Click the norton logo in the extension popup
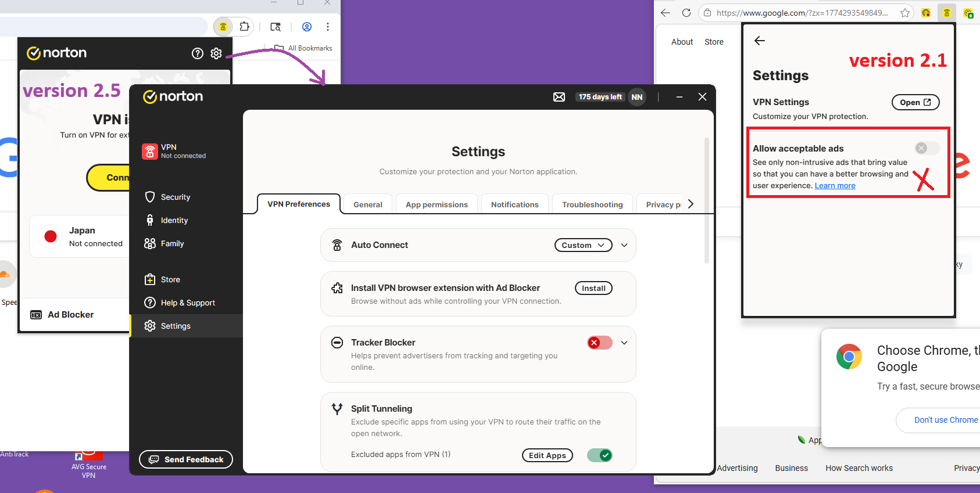The width and height of the screenshot is (980, 493). tap(57, 53)
